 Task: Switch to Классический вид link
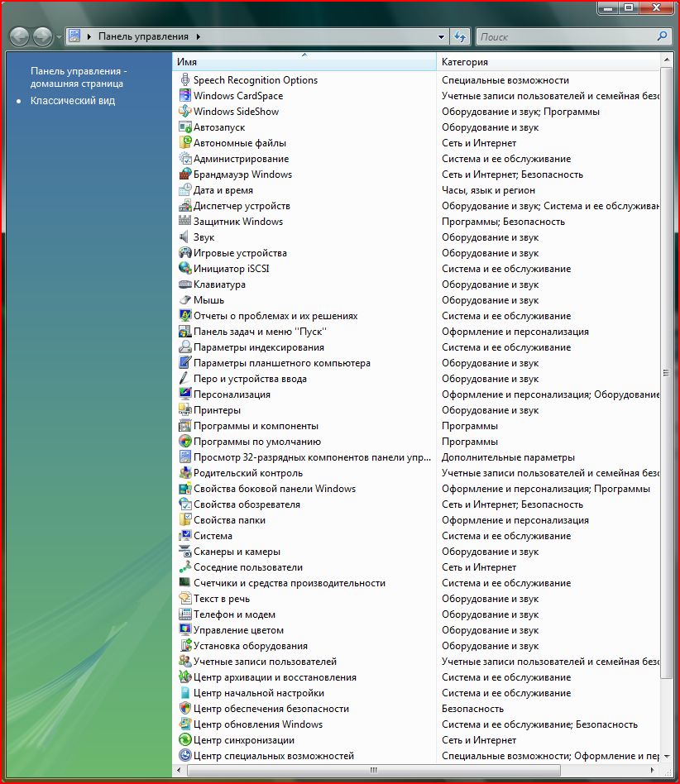coord(73,101)
